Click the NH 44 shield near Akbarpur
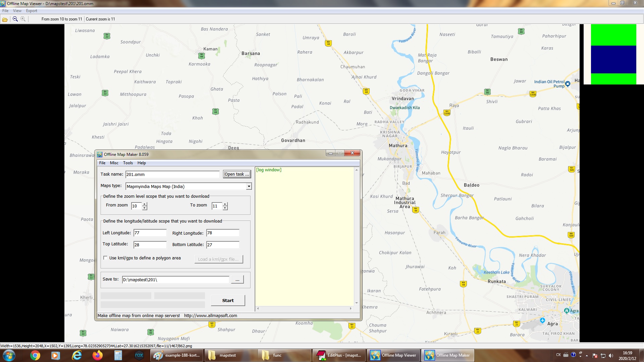The image size is (644, 362). coord(328,43)
